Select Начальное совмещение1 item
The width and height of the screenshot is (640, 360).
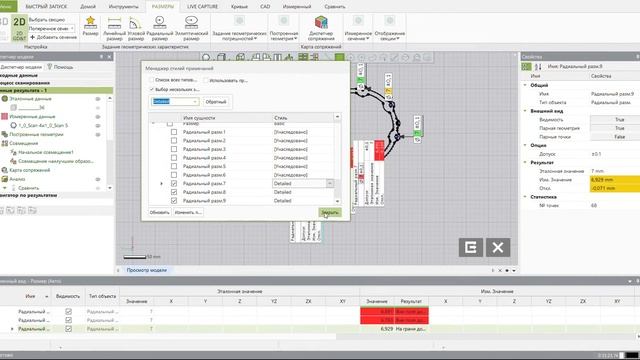click(x=46, y=152)
